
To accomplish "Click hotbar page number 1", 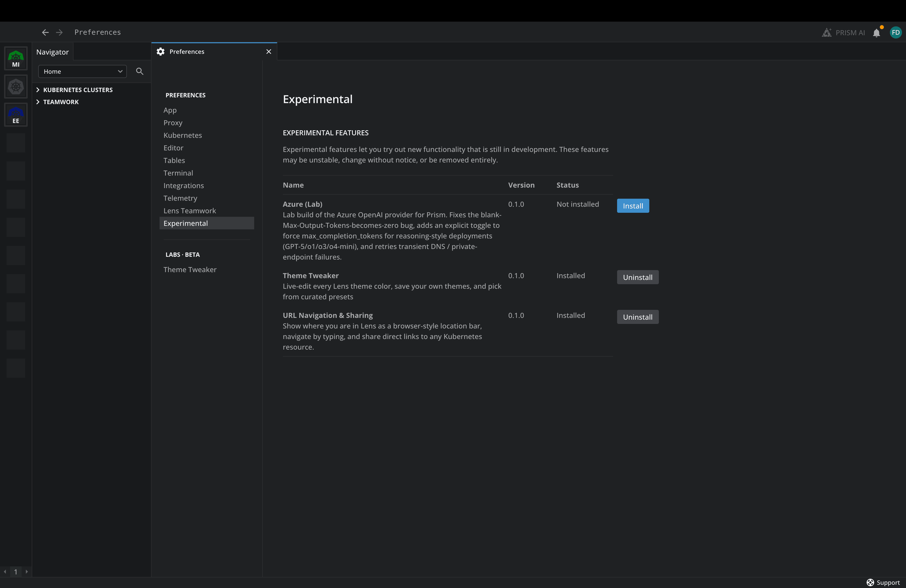I will [x=16, y=572].
